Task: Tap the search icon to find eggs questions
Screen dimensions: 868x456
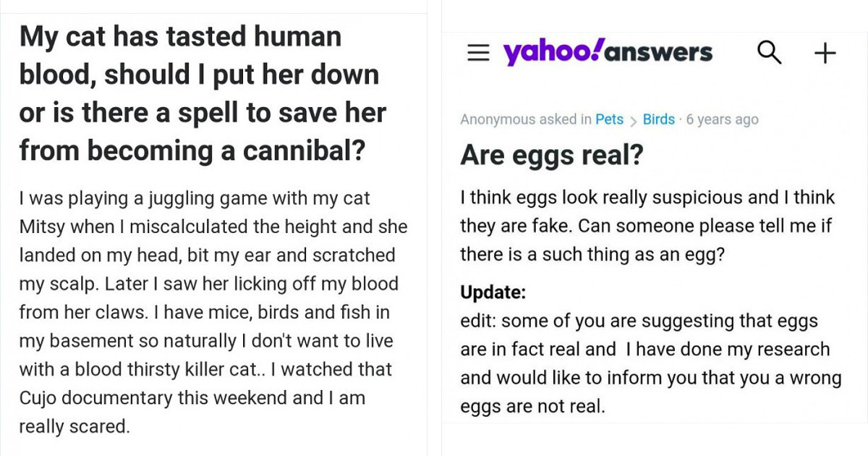Action: tap(769, 51)
